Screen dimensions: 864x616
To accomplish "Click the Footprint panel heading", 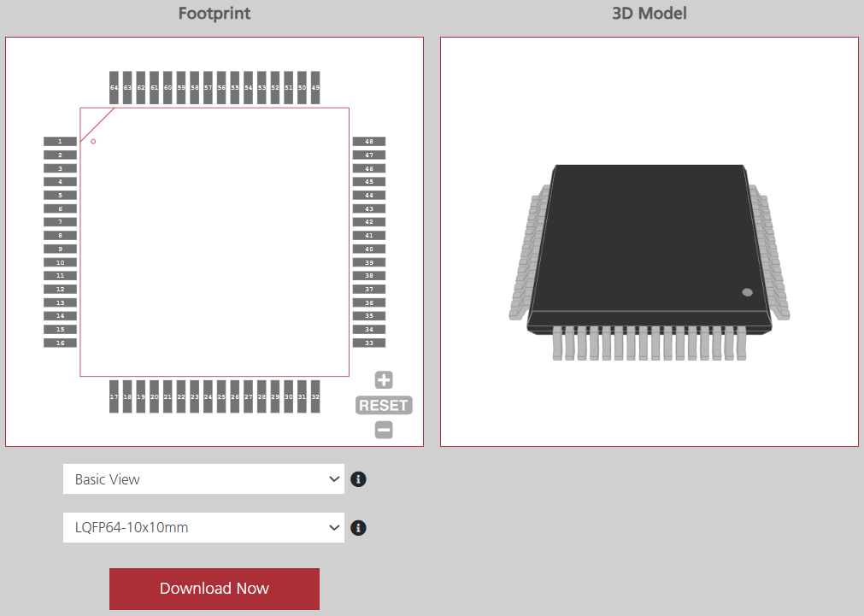I will pyautogui.click(x=214, y=14).
